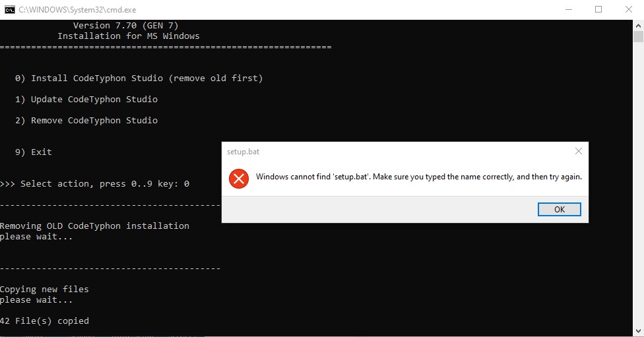This screenshot has width=644, height=337.
Task: Click the empty scrollbar track below thumb
Action: [x=638, y=184]
